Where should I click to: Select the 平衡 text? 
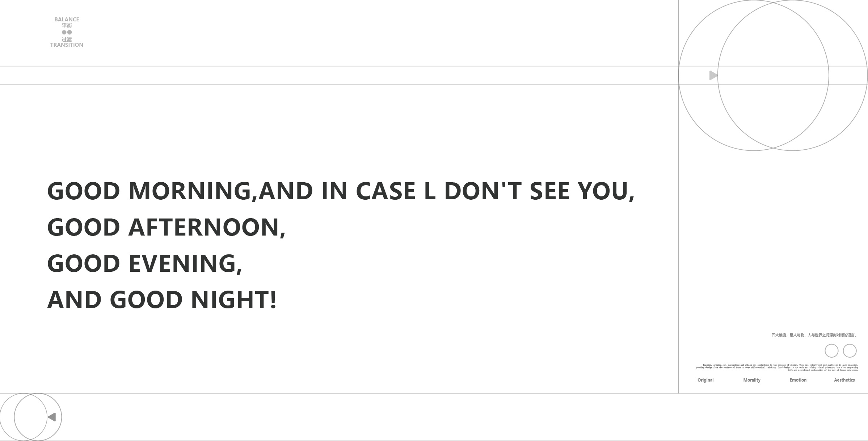(67, 25)
